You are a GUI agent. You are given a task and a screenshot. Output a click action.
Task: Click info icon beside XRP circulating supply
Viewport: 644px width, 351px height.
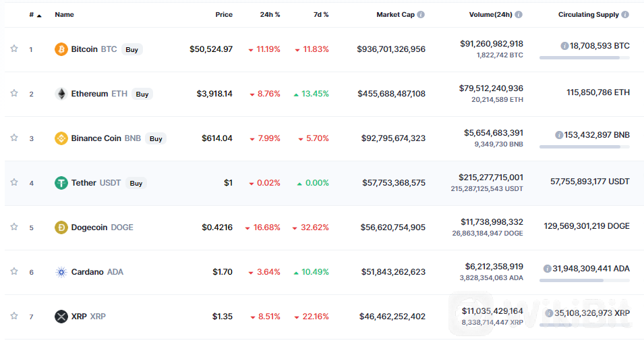(549, 313)
